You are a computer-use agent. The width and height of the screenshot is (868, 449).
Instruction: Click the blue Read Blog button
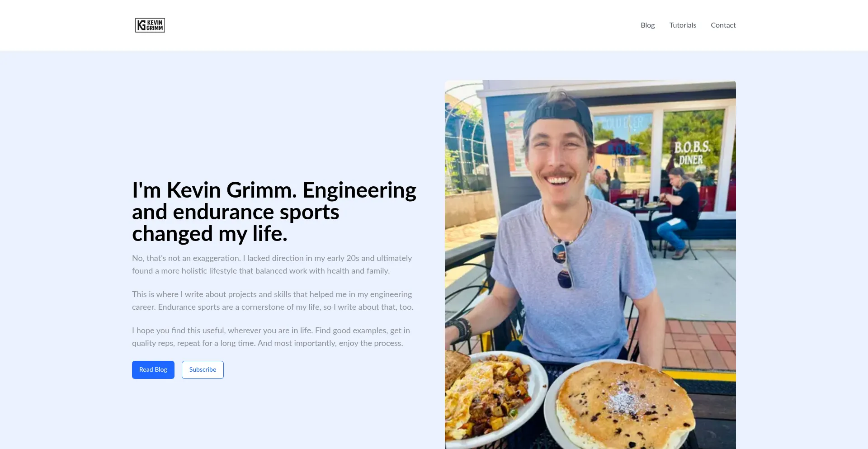(153, 370)
